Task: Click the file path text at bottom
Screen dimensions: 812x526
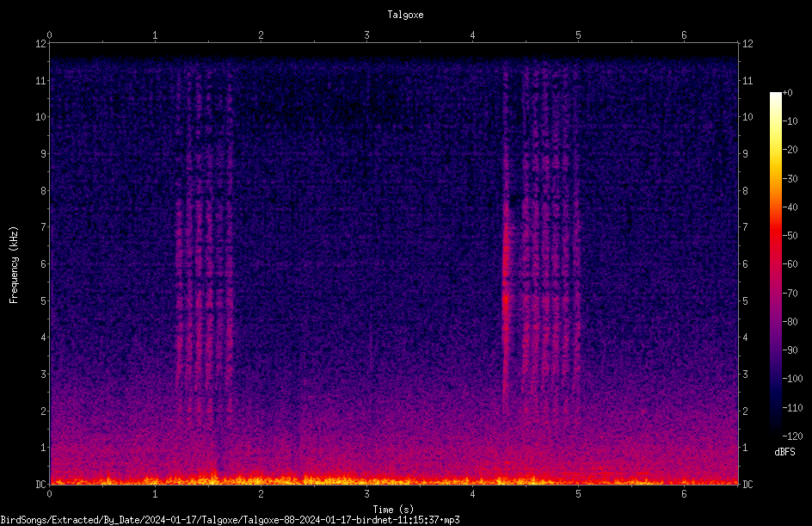Action: pos(230,520)
